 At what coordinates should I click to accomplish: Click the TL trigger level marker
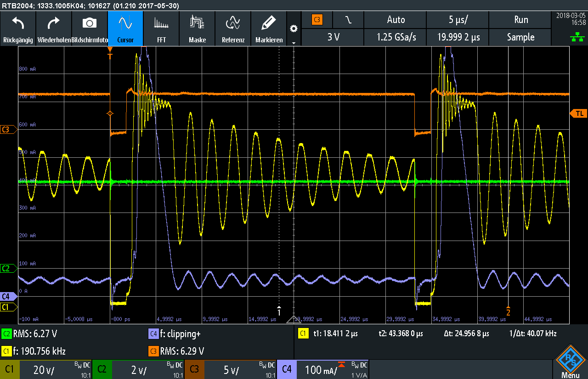(578, 113)
